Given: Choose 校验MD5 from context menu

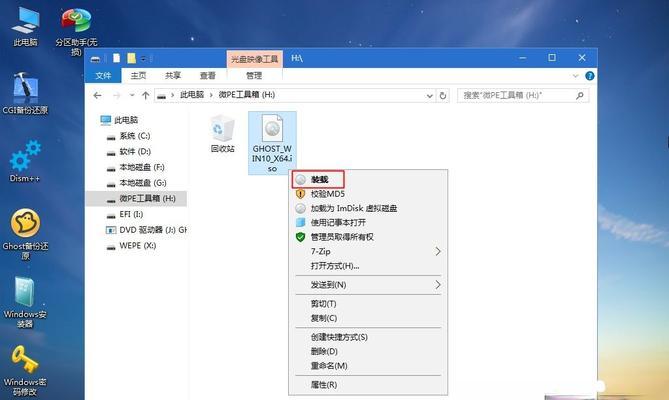Looking at the screenshot, I should point(368,194).
